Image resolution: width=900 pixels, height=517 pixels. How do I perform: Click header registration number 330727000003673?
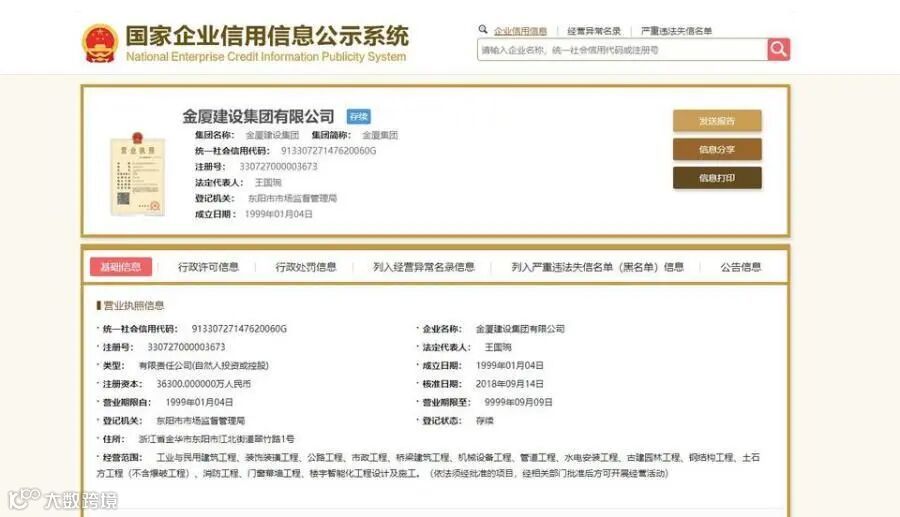[x=278, y=166]
